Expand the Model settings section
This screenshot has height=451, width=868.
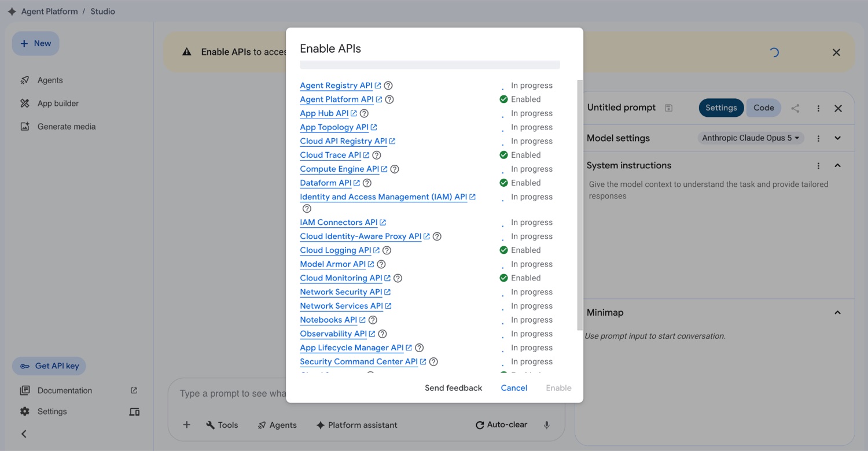pyautogui.click(x=837, y=138)
